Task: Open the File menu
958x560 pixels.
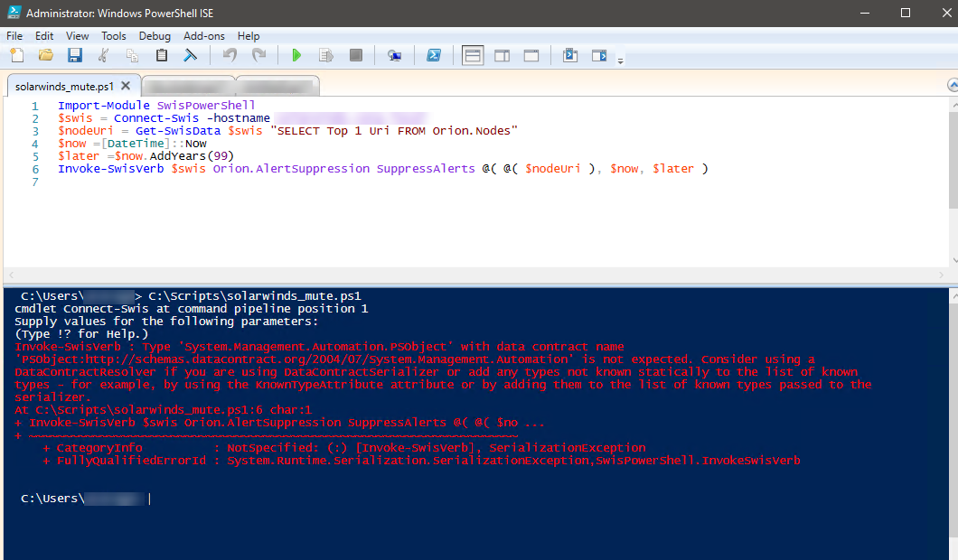Action: point(14,36)
